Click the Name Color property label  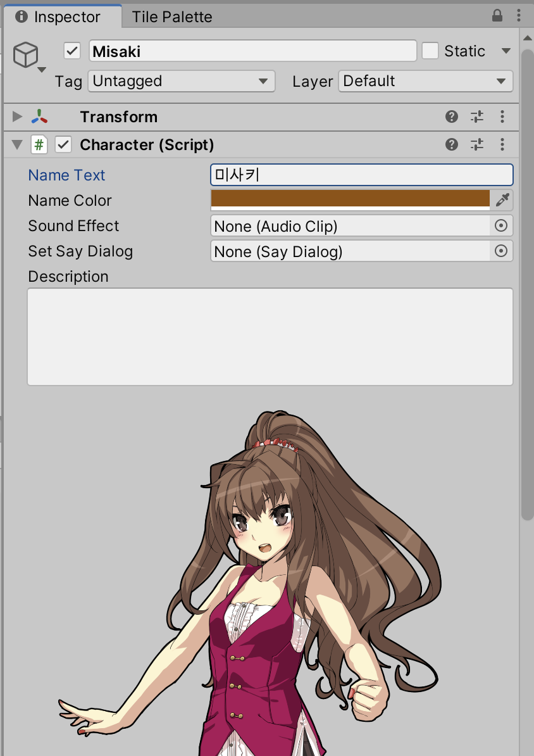pos(70,200)
